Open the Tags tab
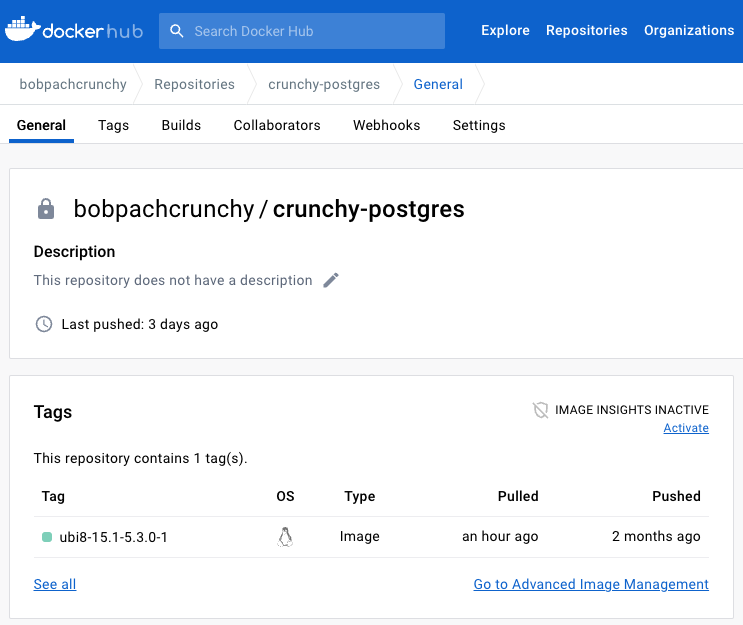743x625 pixels. pyautogui.click(x=114, y=125)
